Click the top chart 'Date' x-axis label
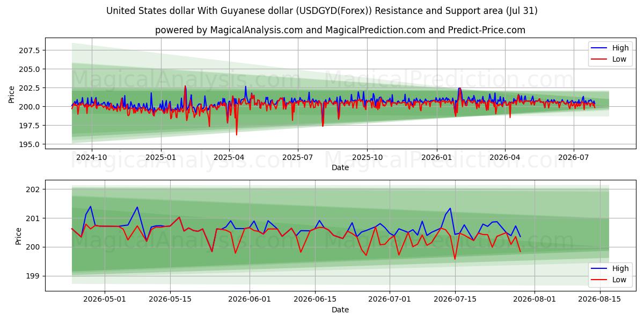This screenshot has width=644, height=322. coord(340,167)
